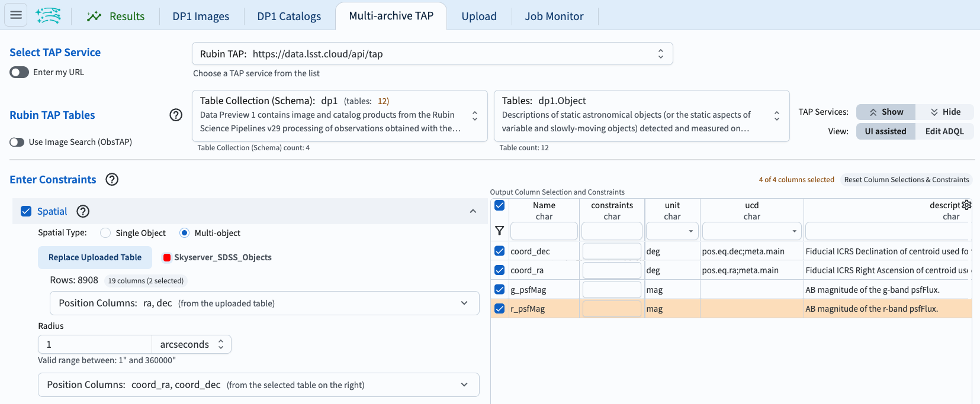Open the Job Monitor tab
The image size is (980, 404).
(554, 16)
